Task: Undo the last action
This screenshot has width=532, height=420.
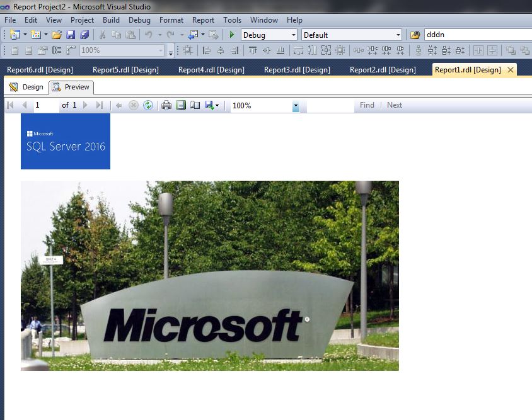Action: click(x=149, y=35)
